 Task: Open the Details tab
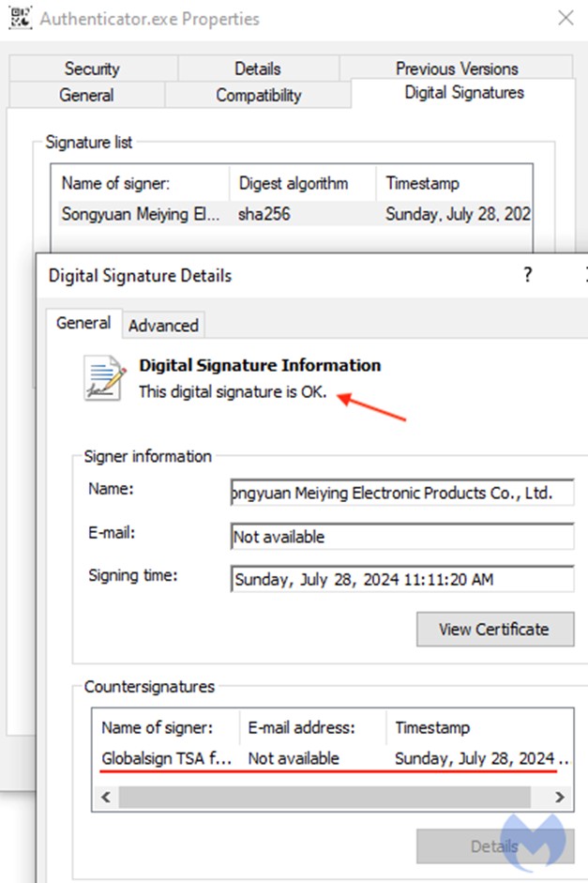click(257, 69)
